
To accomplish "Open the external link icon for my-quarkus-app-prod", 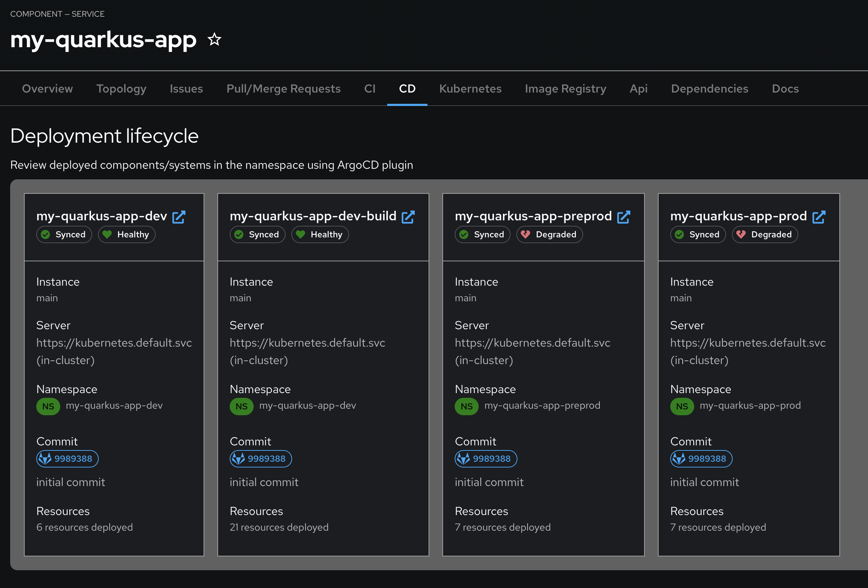I will [819, 217].
